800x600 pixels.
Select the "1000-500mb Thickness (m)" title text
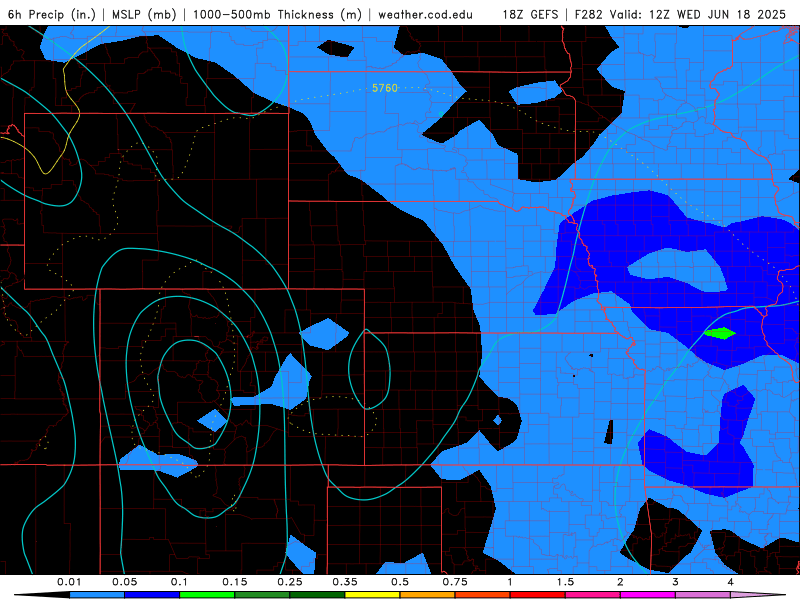tap(277, 14)
